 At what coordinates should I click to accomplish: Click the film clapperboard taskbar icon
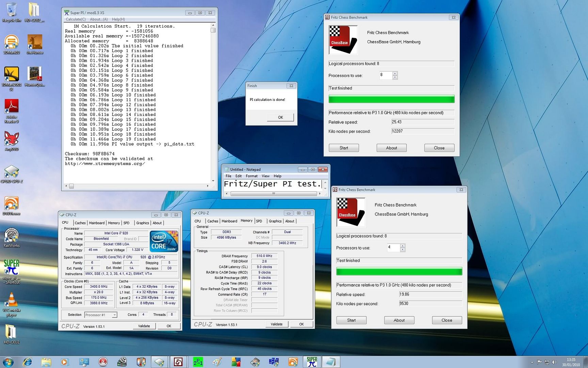(x=122, y=362)
